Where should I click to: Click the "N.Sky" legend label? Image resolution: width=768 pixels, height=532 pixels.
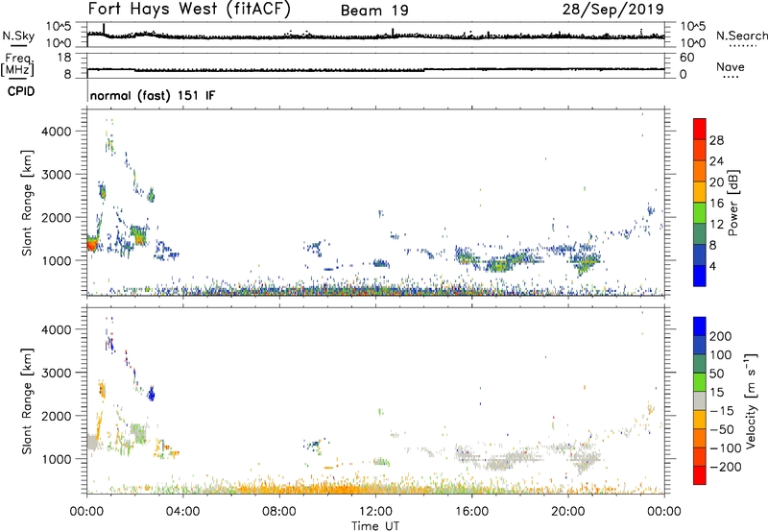click(x=18, y=36)
